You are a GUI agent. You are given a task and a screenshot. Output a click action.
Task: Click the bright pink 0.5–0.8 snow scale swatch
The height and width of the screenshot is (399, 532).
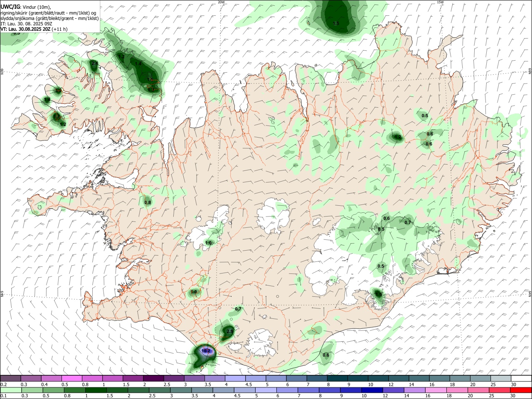pos(71,378)
